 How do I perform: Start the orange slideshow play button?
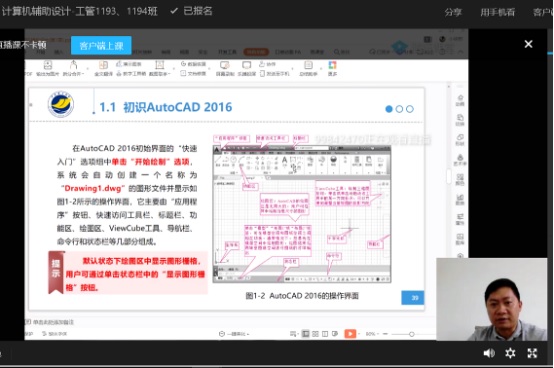point(350,334)
